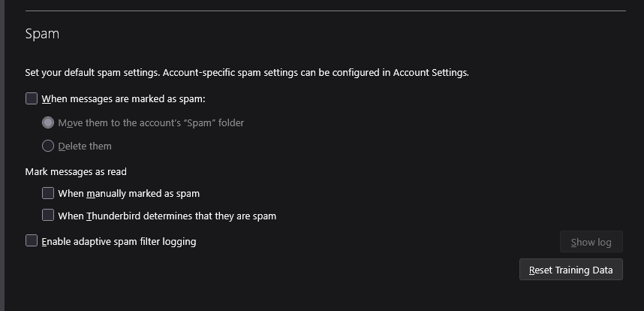
Task: Enable adaptive spam filter logging checkbox
Action: 32,241
